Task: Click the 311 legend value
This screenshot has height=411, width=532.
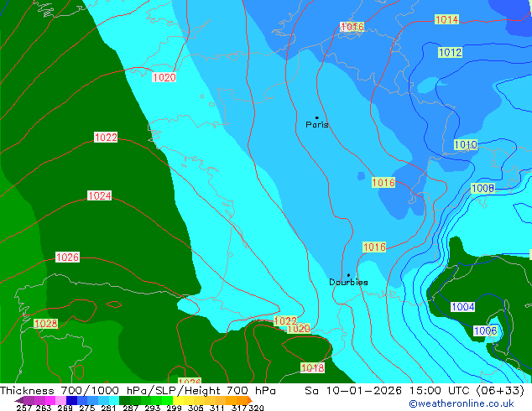Action: pyautogui.click(x=217, y=408)
